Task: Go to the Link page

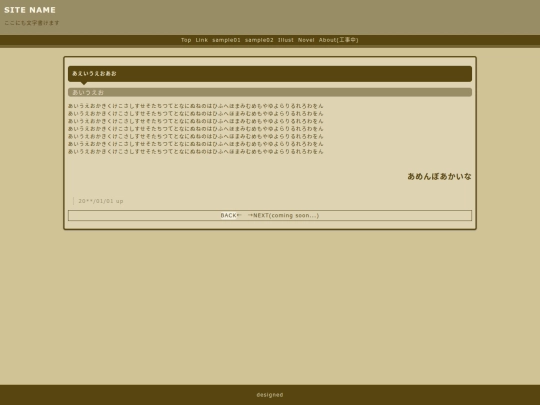Action: click(201, 40)
